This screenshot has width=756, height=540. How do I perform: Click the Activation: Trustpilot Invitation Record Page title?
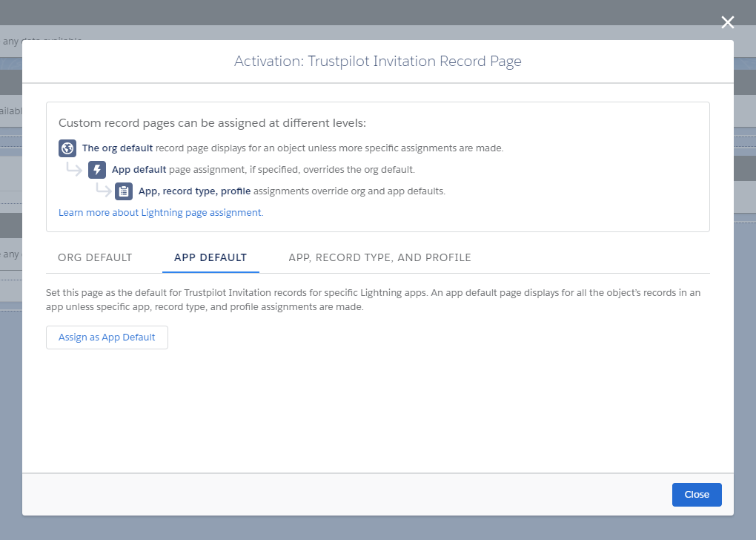click(377, 61)
